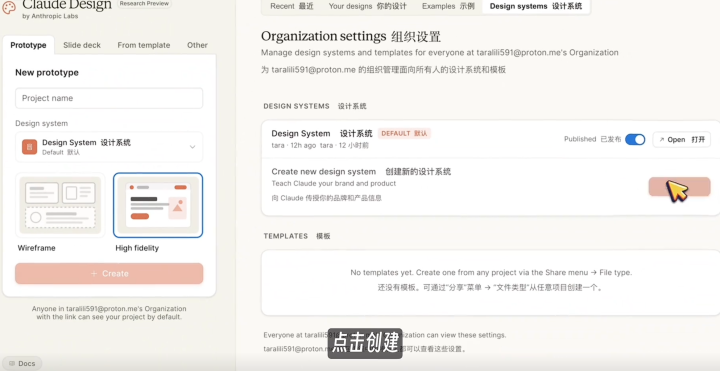
Task: Go to the Recent tab
Action: (292, 6)
